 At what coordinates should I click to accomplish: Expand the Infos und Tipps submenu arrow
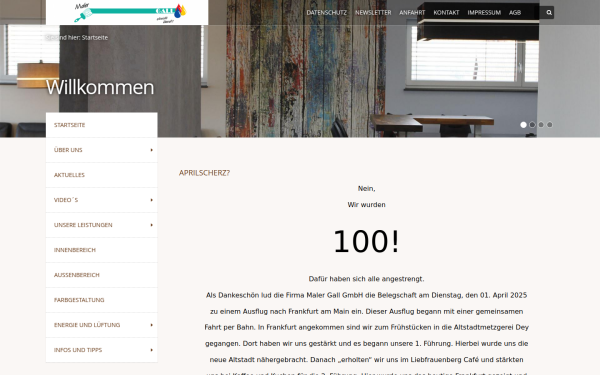(152, 350)
